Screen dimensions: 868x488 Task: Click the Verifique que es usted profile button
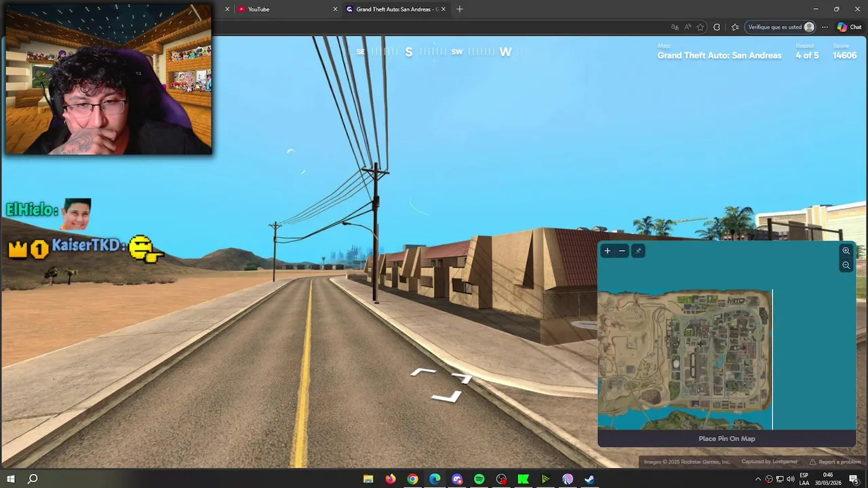pos(781,27)
